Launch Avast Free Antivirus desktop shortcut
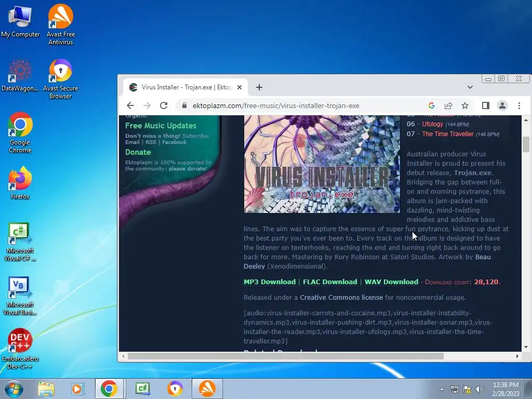 click(60, 24)
